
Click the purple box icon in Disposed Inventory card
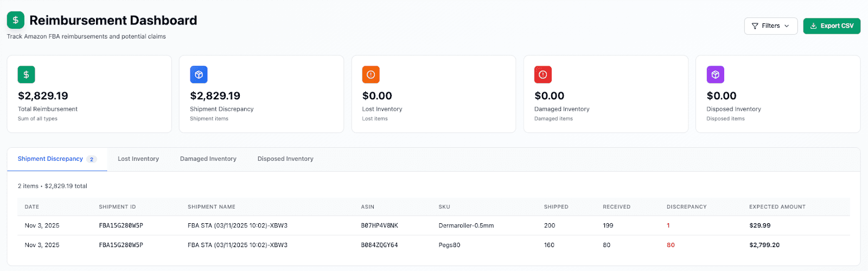tap(716, 74)
